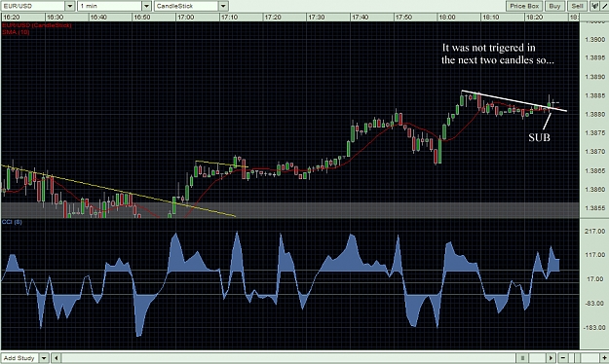Click the Price Box button
The image size is (609, 364).
pos(524,6)
